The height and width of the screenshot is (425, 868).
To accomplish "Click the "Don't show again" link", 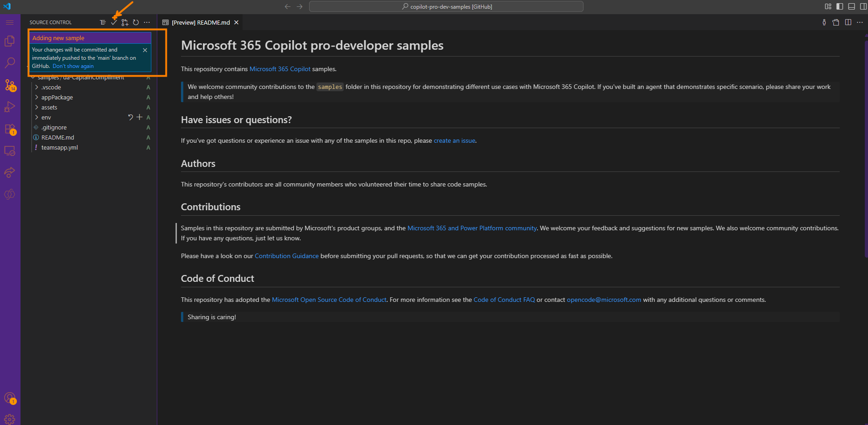I will tap(73, 66).
